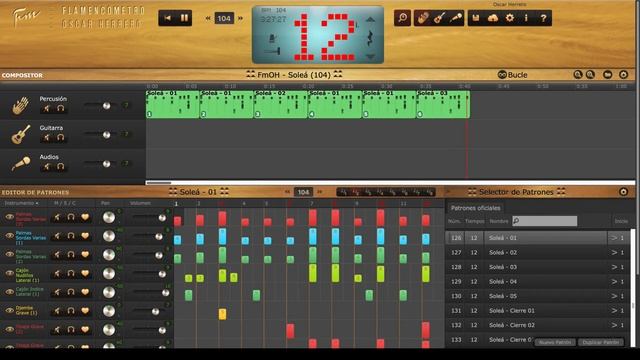Click the main tempo field showing 104
Screen dimensions: 640x360
pos(224,18)
